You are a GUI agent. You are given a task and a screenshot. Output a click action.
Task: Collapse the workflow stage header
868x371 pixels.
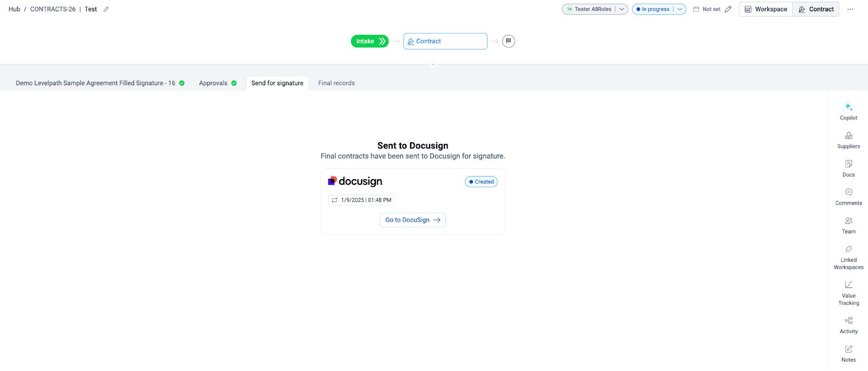click(x=433, y=65)
